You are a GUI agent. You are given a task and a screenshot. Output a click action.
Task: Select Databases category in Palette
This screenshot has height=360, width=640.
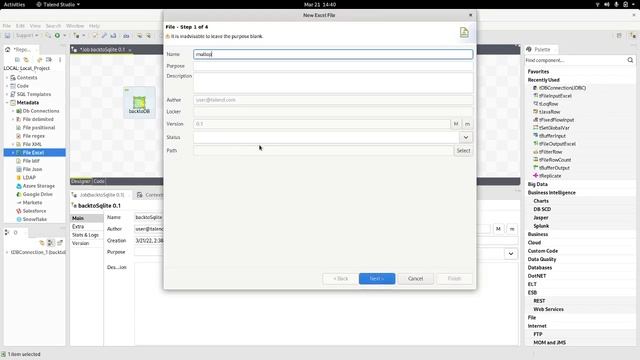(x=540, y=267)
